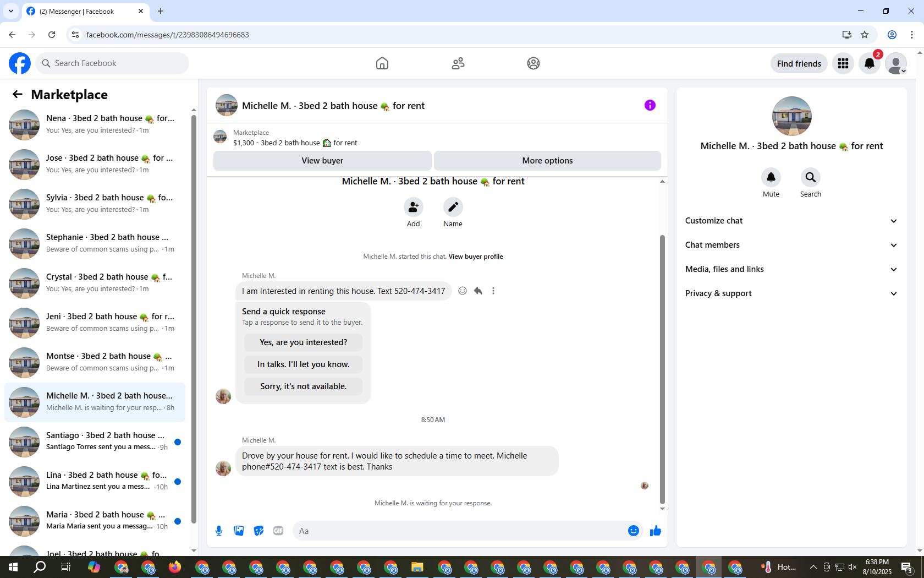Open Windows Start menu

[13, 567]
